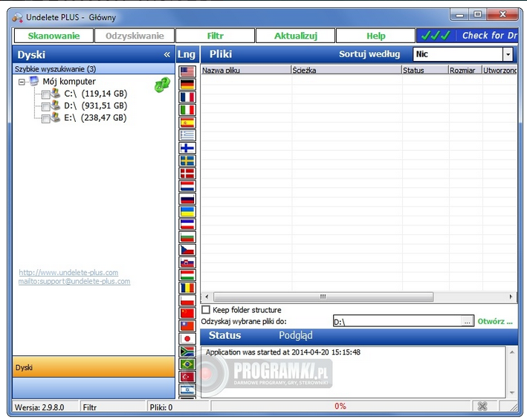Choose the South African flag language
This screenshot has width=527, height=420.
point(187,352)
